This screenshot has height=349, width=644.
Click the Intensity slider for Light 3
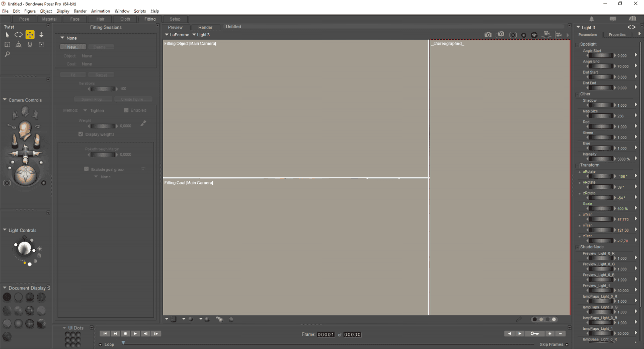pyautogui.click(x=600, y=159)
